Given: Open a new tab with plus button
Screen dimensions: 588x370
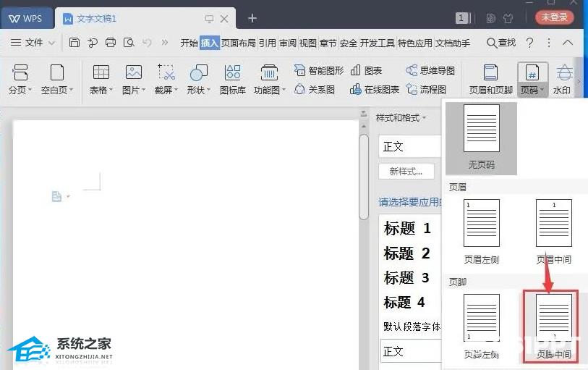Looking at the screenshot, I should pyautogui.click(x=252, y=18).
